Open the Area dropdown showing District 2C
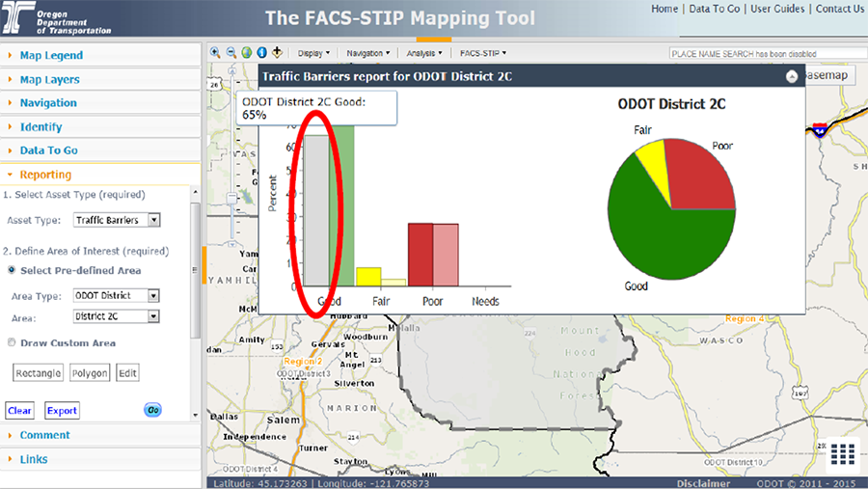868x489 pixels. (117, 316)
